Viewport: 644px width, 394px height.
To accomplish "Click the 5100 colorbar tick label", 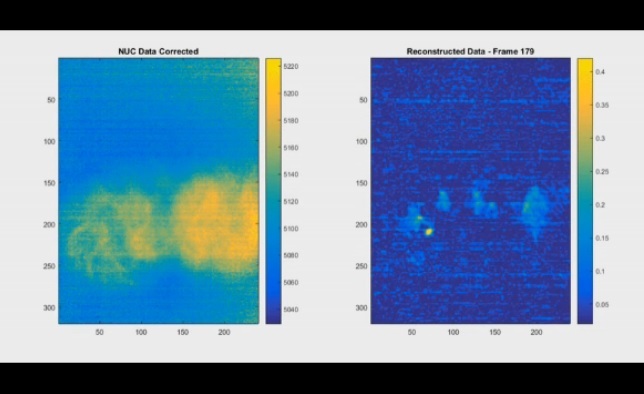I will point(291,228).
